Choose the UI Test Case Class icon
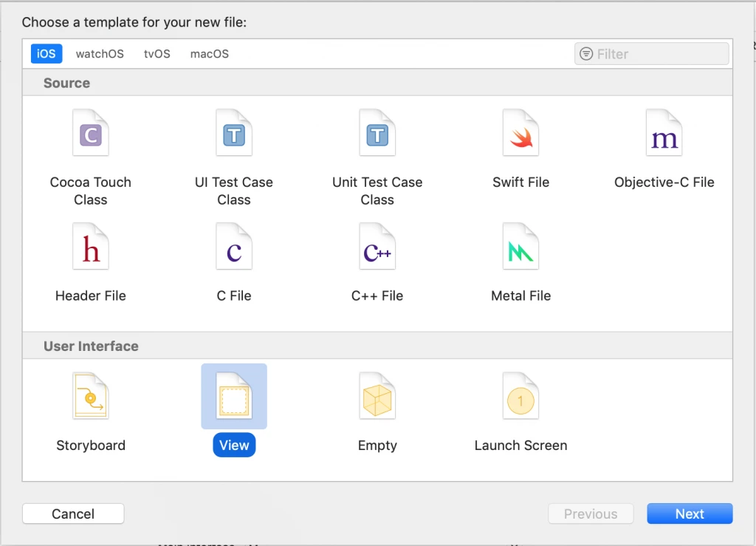The image size is (756, 546). (x=234, y=133)
